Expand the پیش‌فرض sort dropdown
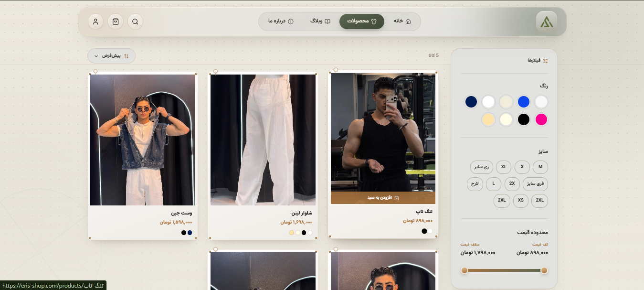Image resolution: width=644 pixels, height=290 pixels. (x=111, y=56)
